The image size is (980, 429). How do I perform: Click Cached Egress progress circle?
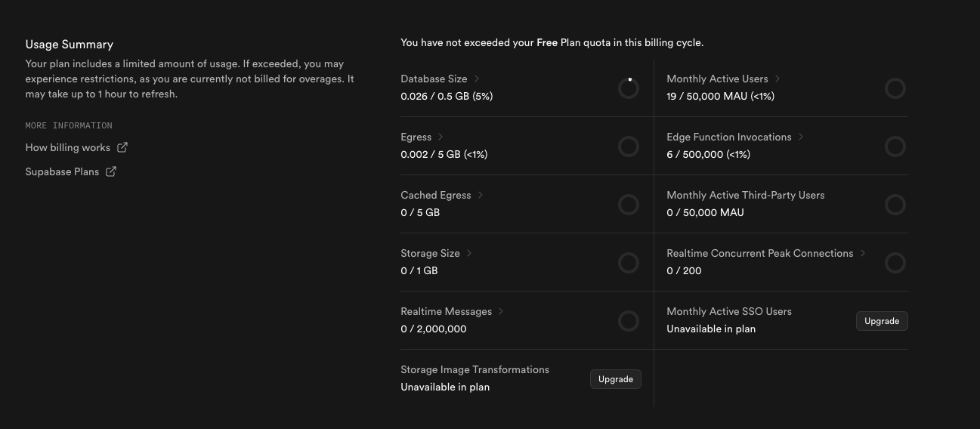tap(629, 205)
